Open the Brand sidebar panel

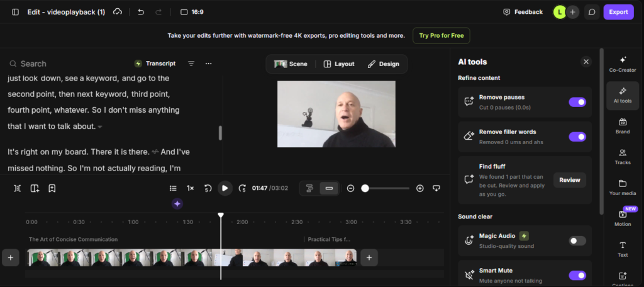[622, 126]
